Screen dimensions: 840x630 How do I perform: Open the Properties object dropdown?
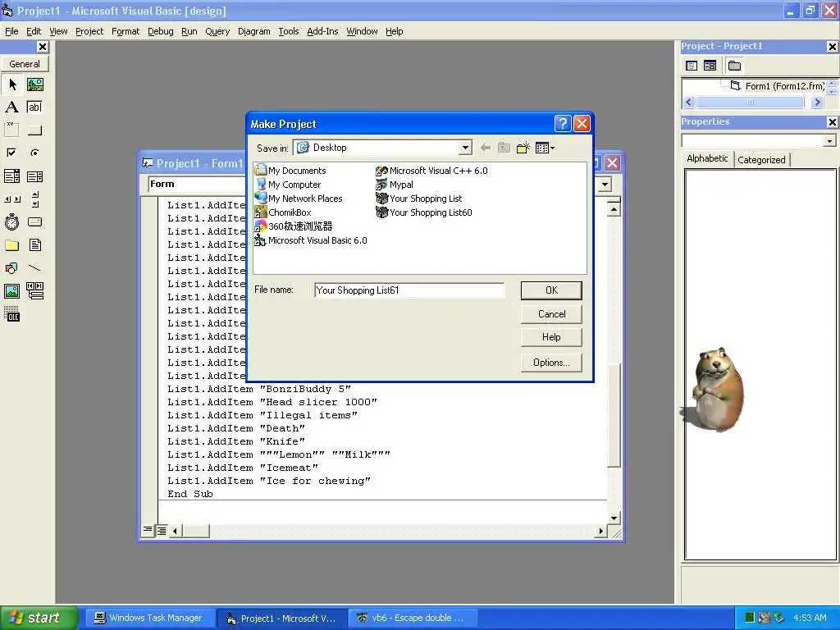click(829, 141)
